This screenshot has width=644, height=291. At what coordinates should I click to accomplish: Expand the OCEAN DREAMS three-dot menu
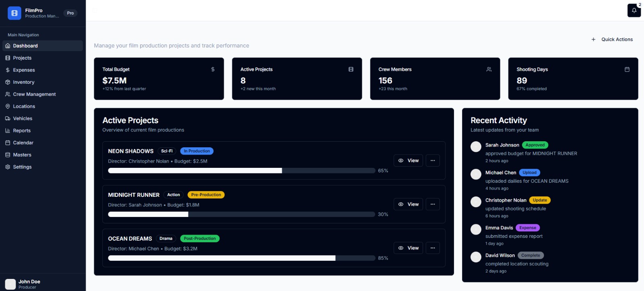click(433, 248)
